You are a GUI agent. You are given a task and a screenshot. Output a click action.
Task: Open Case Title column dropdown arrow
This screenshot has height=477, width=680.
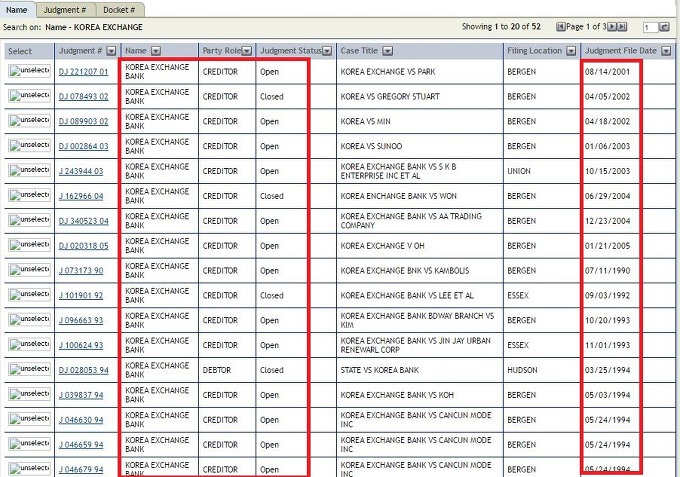(388, 51)
